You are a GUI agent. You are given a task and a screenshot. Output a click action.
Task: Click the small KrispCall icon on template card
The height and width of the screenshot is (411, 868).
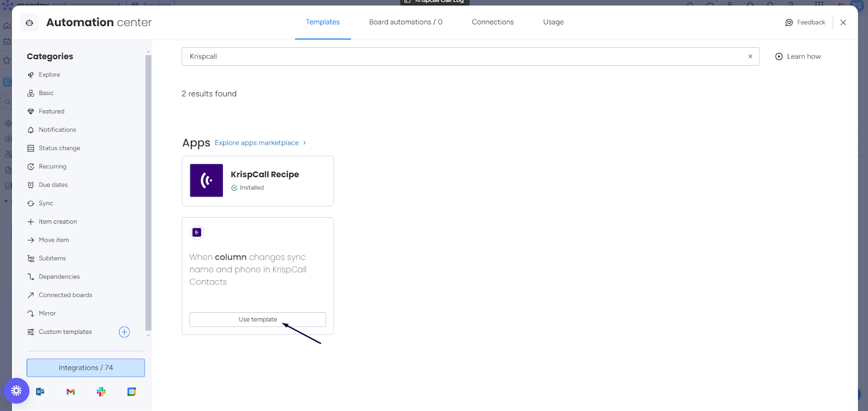click(x=197, y=232)
